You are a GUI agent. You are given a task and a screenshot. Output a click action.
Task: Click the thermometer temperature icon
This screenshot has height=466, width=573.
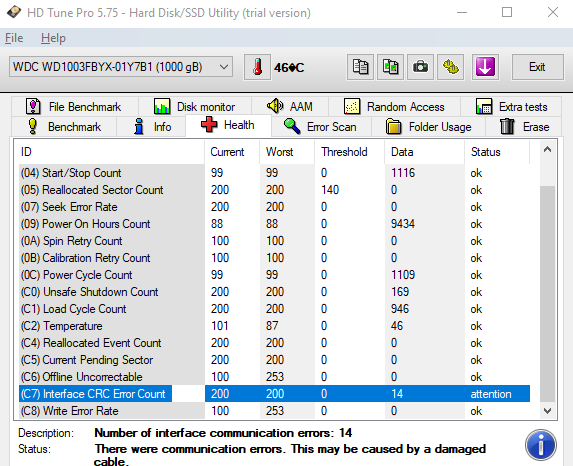(257, 67)
